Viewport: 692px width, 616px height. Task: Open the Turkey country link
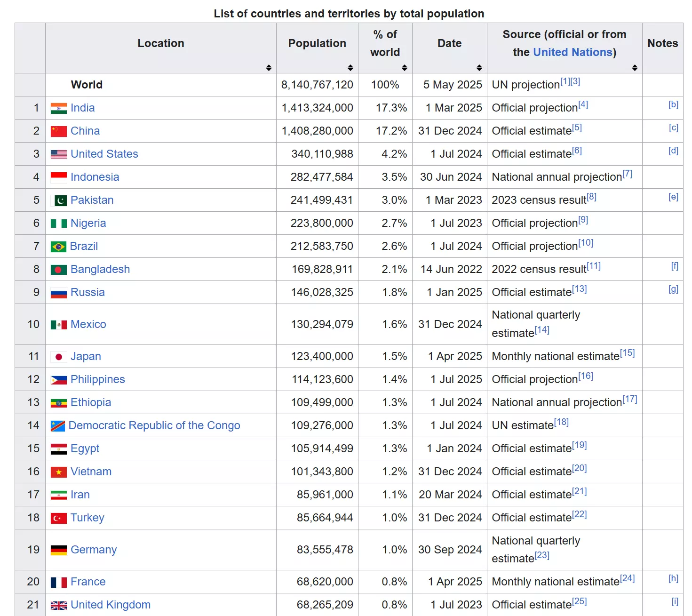click(87, 518)
